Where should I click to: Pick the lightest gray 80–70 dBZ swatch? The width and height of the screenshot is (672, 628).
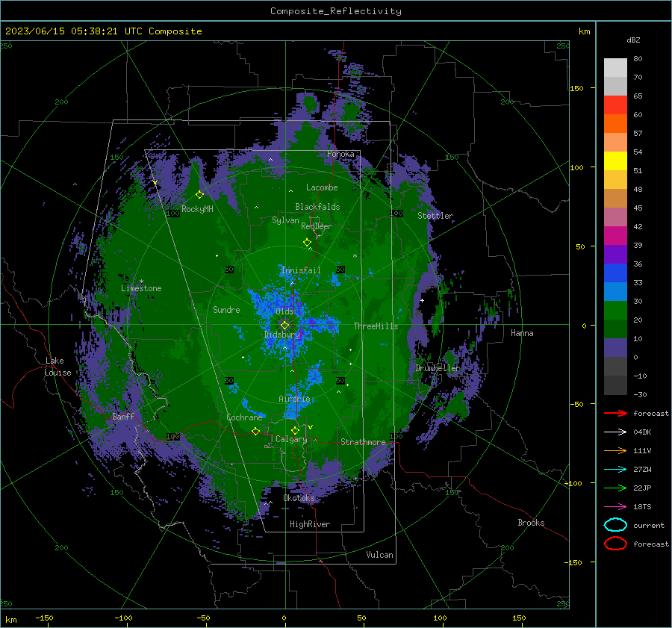(x=615, y=68)
